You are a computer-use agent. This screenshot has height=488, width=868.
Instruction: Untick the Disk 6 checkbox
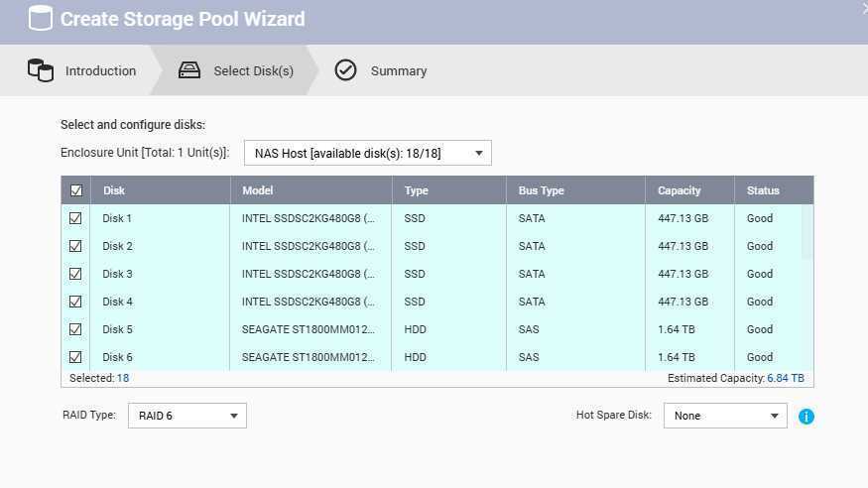(x=75, y=357)
